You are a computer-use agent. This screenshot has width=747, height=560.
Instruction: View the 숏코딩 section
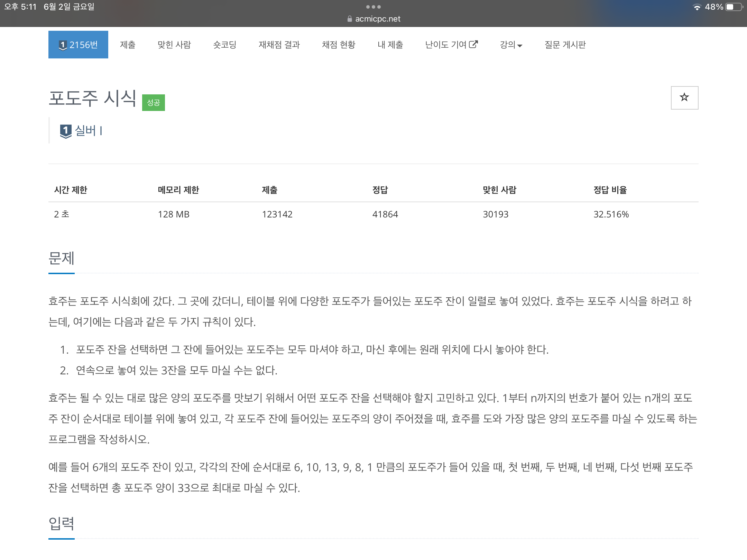pyautogui.click(x=224, y=45)
